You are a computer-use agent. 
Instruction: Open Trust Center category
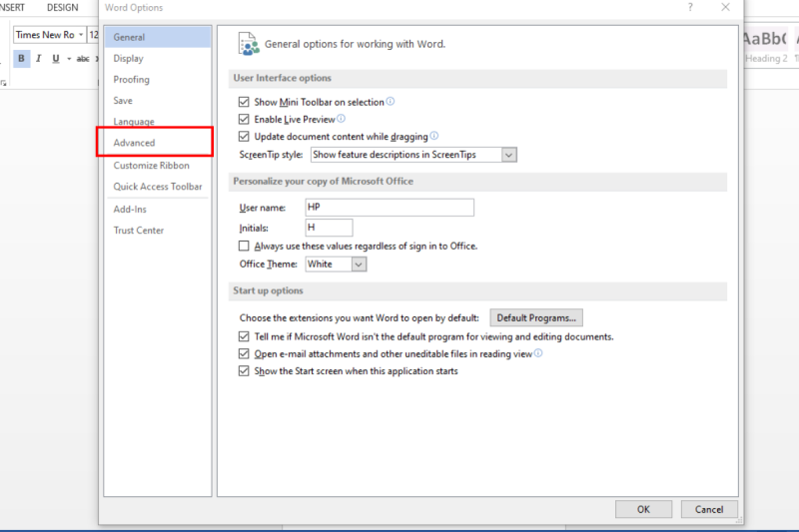point(158,231)
